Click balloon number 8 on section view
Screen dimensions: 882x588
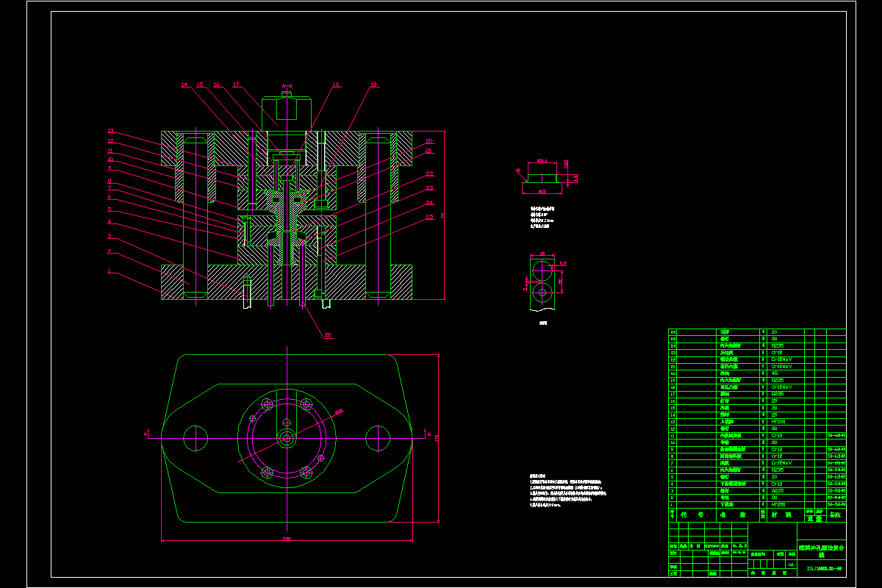coord(110,181)
